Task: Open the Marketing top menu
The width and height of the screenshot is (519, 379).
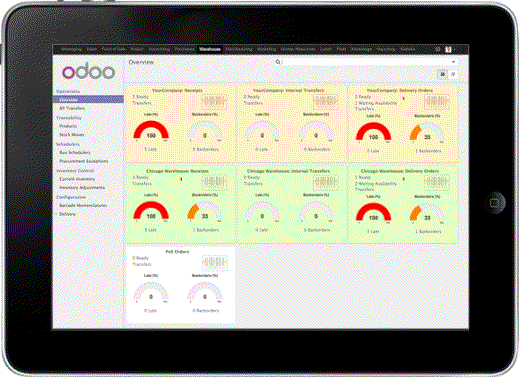Action: (266, 50)
